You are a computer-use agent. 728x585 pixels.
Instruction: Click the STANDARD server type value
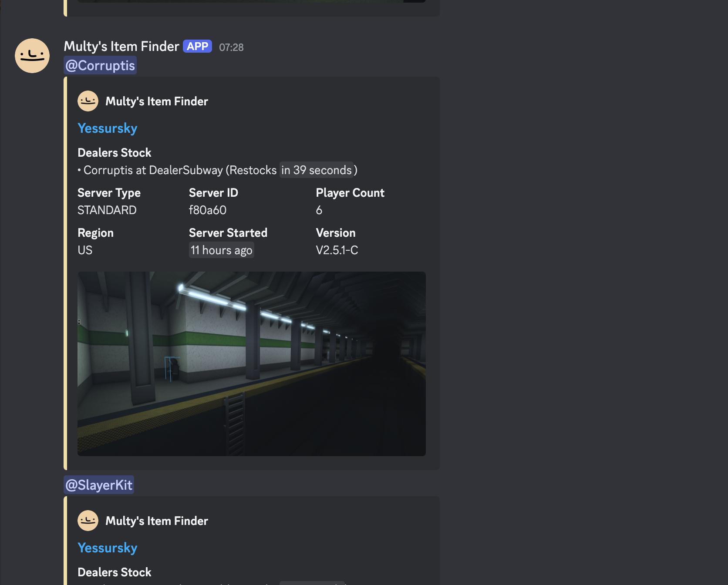107,210
